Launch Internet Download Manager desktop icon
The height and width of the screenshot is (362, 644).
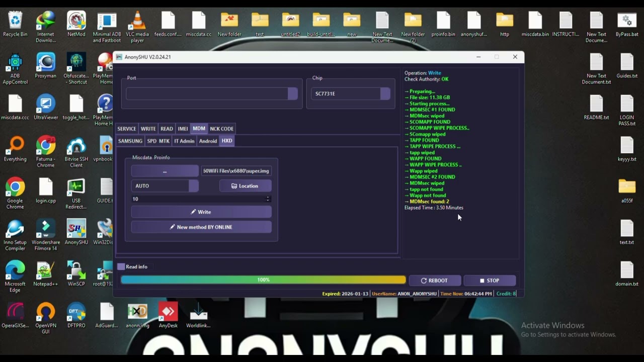click(45, 27)
